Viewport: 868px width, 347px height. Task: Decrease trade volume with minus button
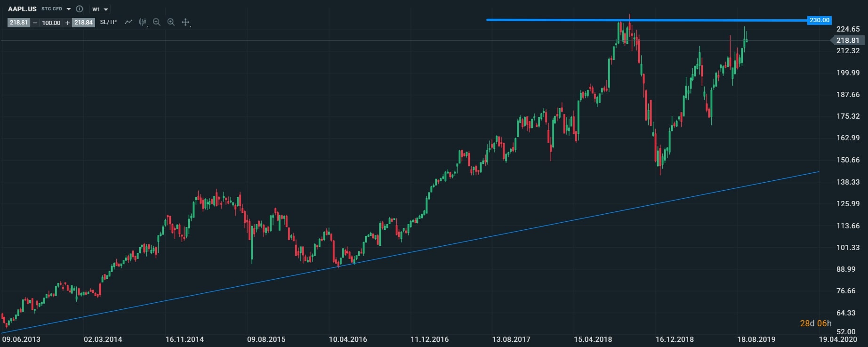pos(35,23)
